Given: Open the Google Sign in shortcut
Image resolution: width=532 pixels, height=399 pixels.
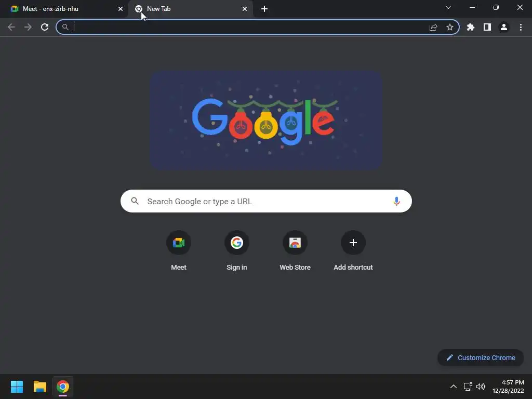Looking at the screenshot, I should [237, 250].
